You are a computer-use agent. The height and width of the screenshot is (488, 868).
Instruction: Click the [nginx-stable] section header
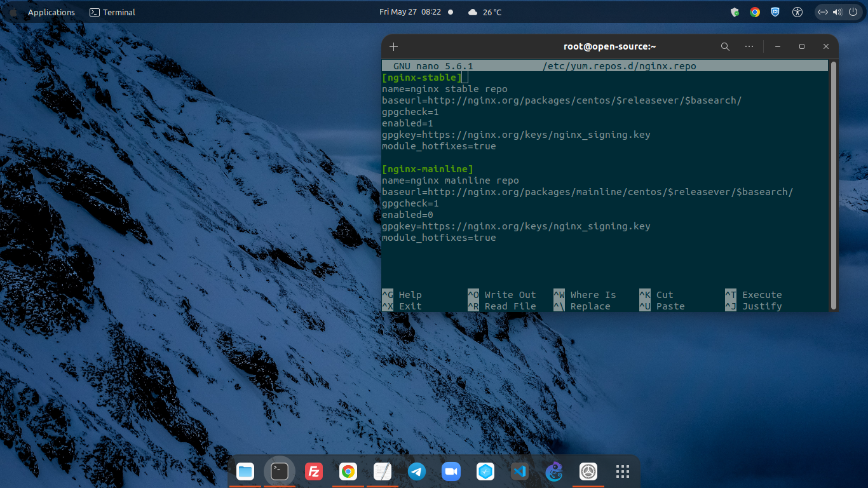pyautogui.click(x=422, y=78)
